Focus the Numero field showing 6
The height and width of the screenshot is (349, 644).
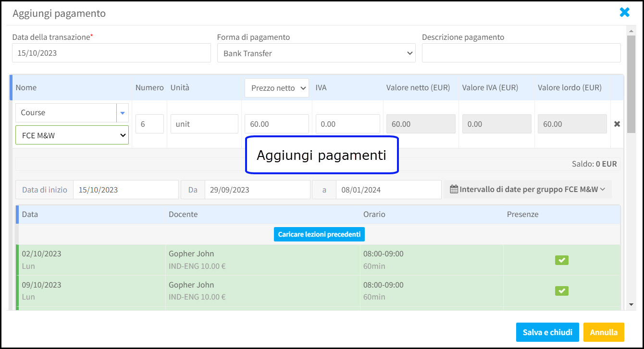coord(149,124)
